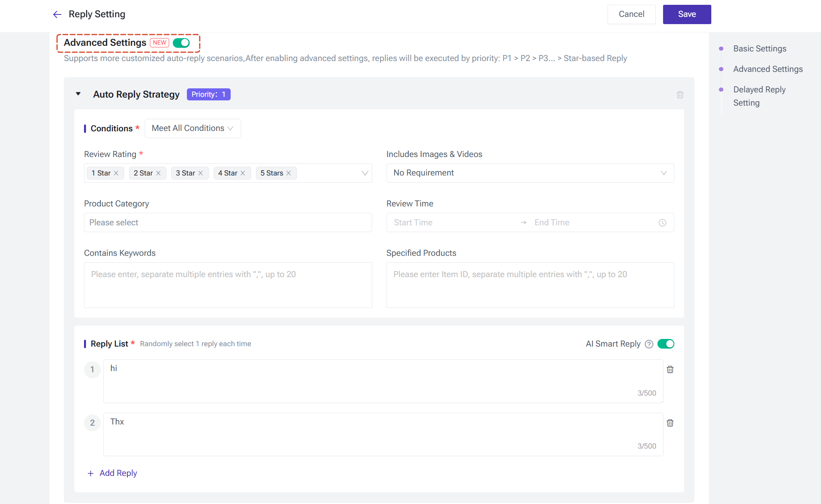Click the NEW badge next to Advanced Settings
This screenshot has height=504, width=821.
pos(160,43)
